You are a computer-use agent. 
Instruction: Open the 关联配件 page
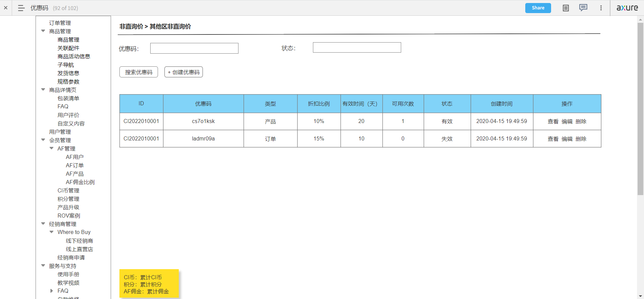[68, 48]
